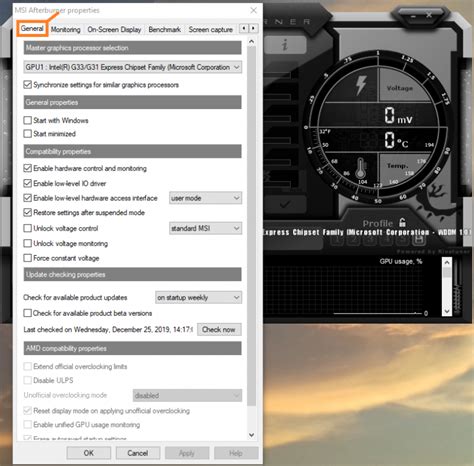Click the save profile floppy icon
The width and height of the screenshot is (474, 466).
tap(419, 240)
